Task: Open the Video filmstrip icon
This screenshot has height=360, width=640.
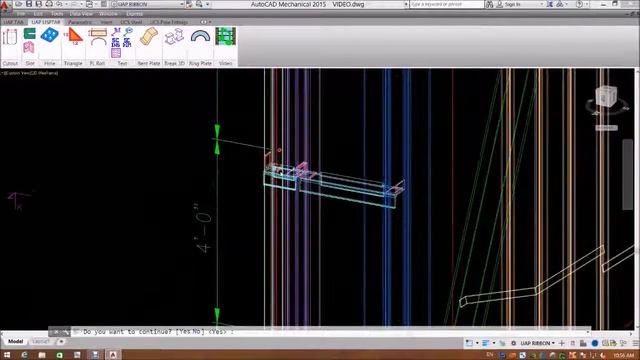Action: [226, 36]
